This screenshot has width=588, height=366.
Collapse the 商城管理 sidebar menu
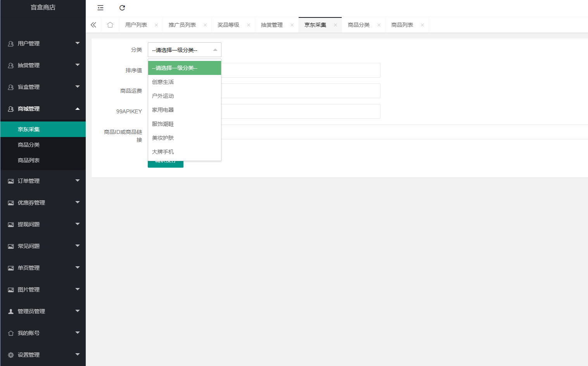43,109
